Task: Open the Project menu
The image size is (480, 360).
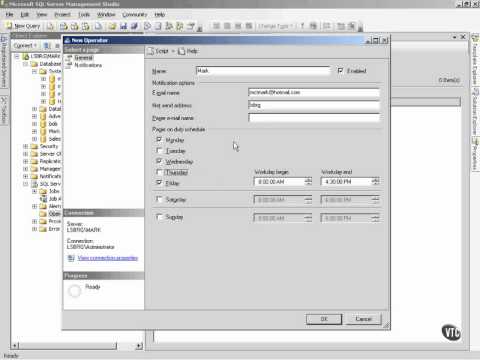Action: pyautogui.click(x=62, y=15)
